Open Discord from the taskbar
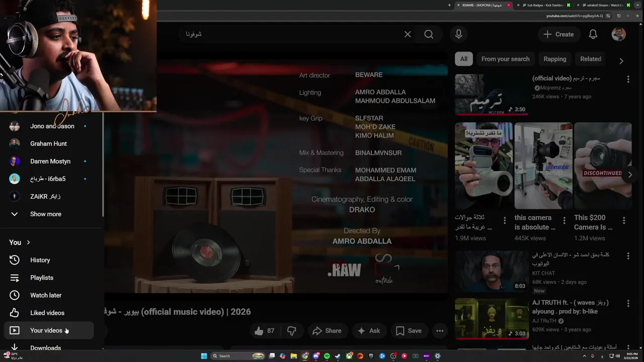The width and height of the screenshot is (644, 362). [315, 356]
